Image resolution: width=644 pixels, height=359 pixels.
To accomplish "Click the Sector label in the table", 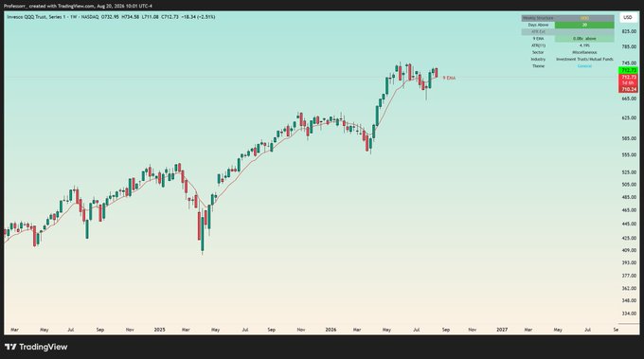I will tap(538, 53).
